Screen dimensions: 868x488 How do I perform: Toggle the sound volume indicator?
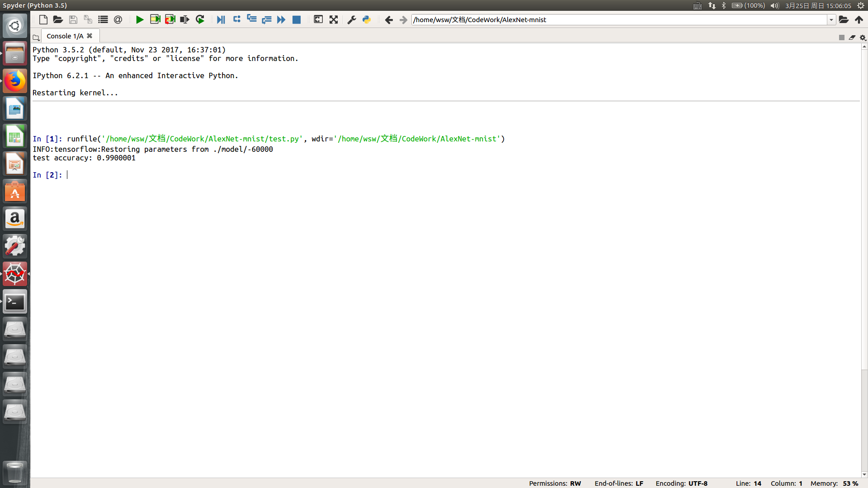pyautogui.click(x=774, y=5)
